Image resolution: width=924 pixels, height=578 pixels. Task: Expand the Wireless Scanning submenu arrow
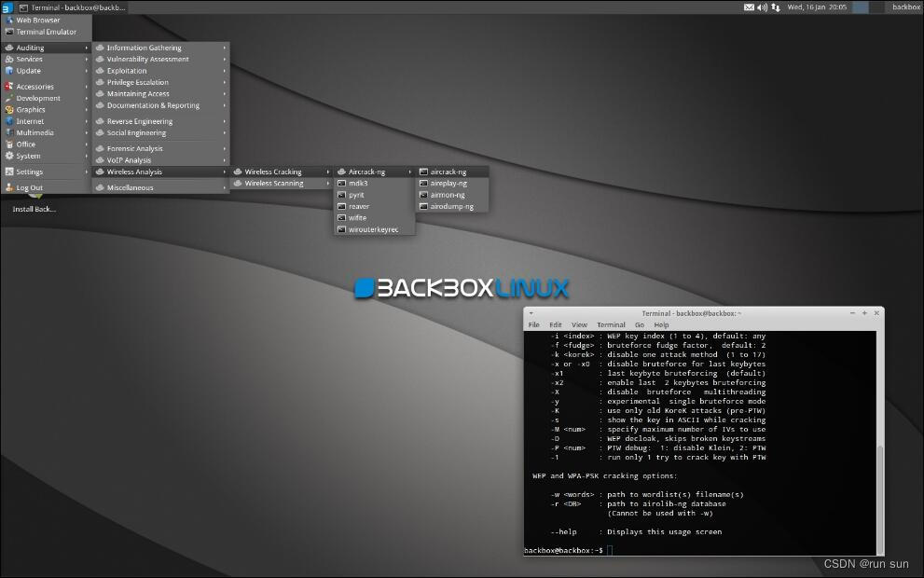pyautogui.click(x=328, y=184)
